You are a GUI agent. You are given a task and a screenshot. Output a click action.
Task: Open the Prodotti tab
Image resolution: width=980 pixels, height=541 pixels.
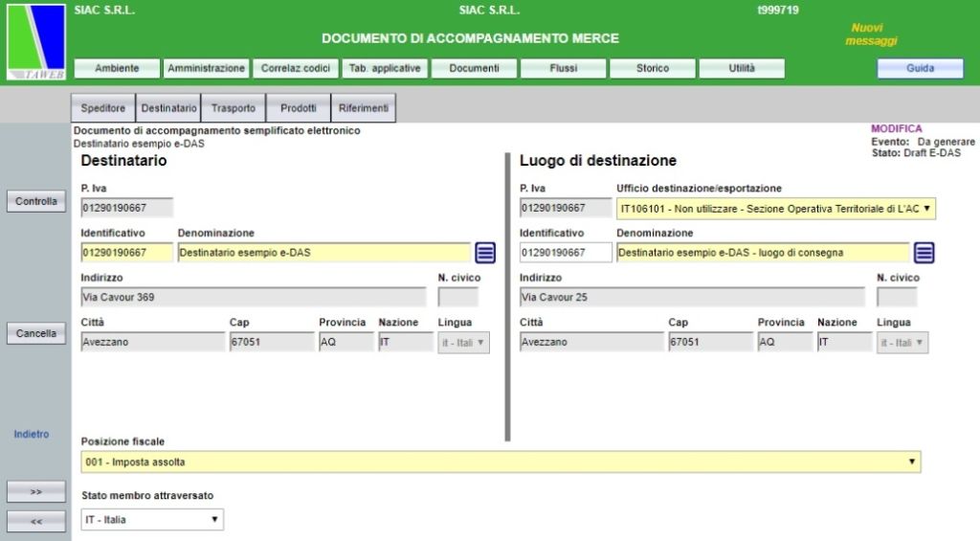(x=298, y=108)
